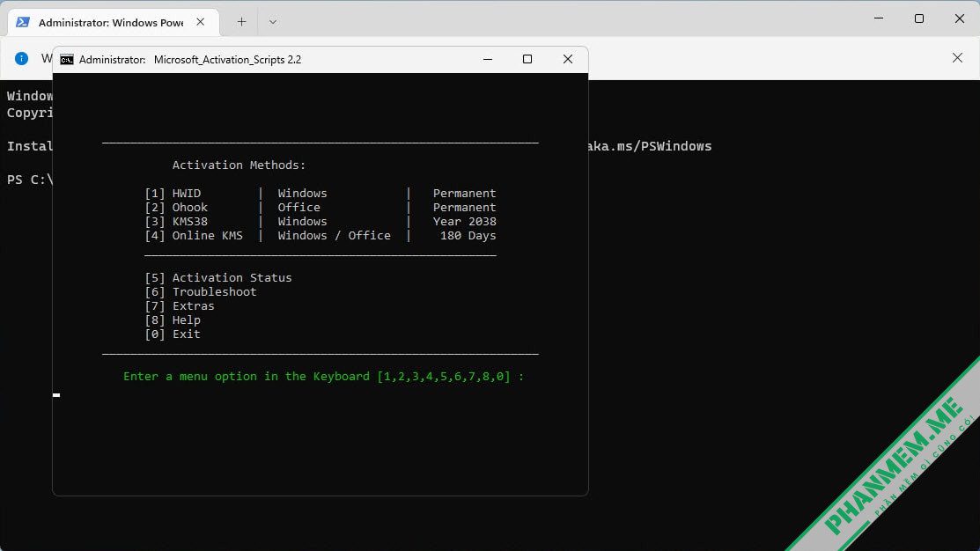Click the [0] Exit line
The height and width of the screenshot is (551, 980).
(173, 334)
